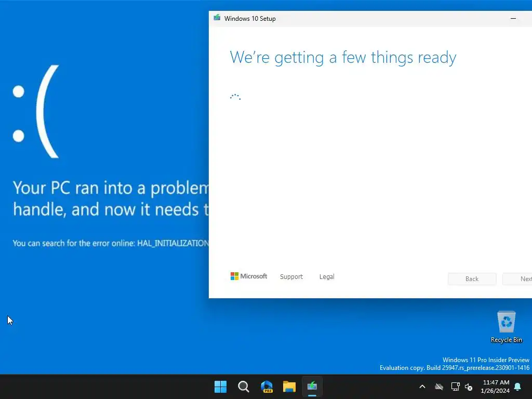Click the OneDrive cloud tray icon

(x=439, y=387)
